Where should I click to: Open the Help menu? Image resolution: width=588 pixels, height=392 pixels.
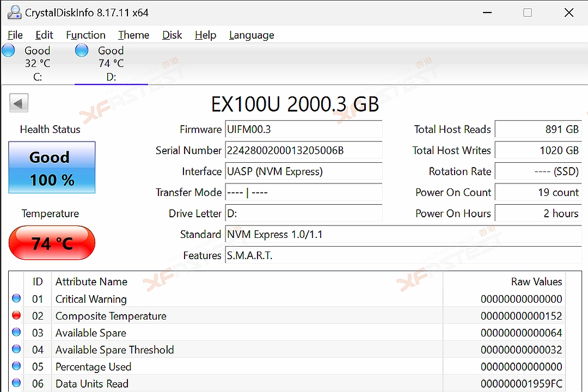pyautogui.click(x=205, y=35)
